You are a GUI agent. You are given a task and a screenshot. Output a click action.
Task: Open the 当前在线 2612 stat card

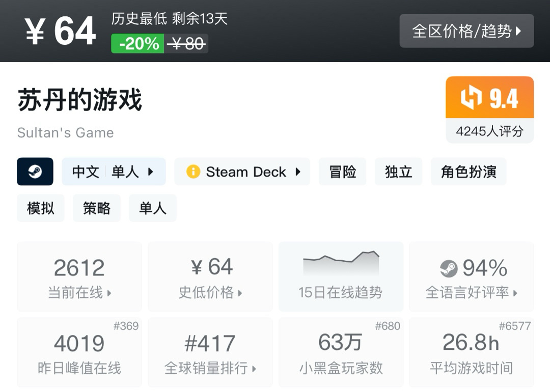pyautogui.click(x=79, y=276)
